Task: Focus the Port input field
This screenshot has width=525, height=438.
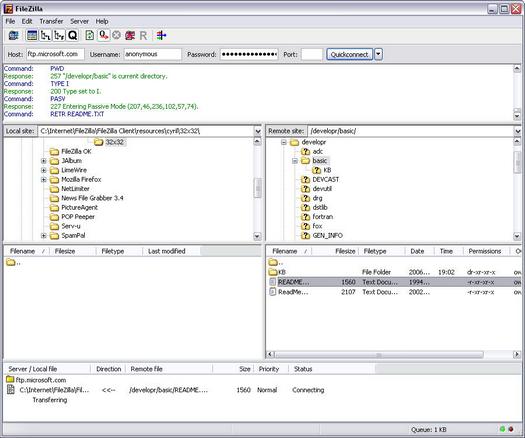Action: pos(312,54)
